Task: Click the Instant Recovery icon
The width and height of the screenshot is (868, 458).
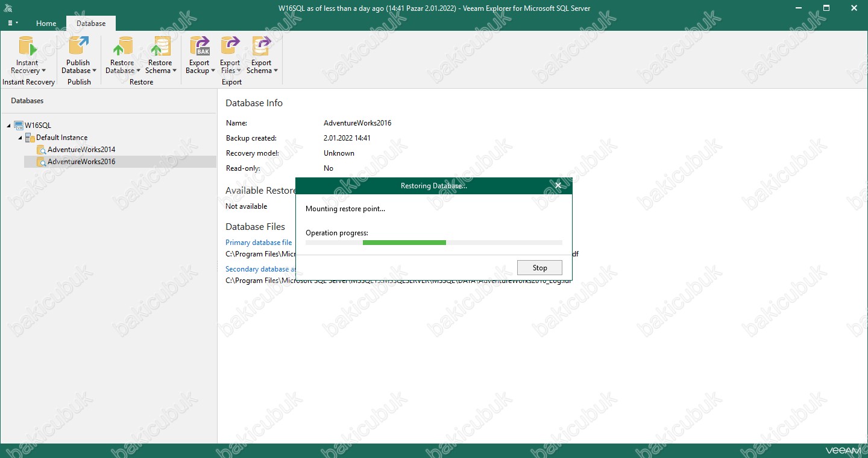Action: tap(27, 46)
